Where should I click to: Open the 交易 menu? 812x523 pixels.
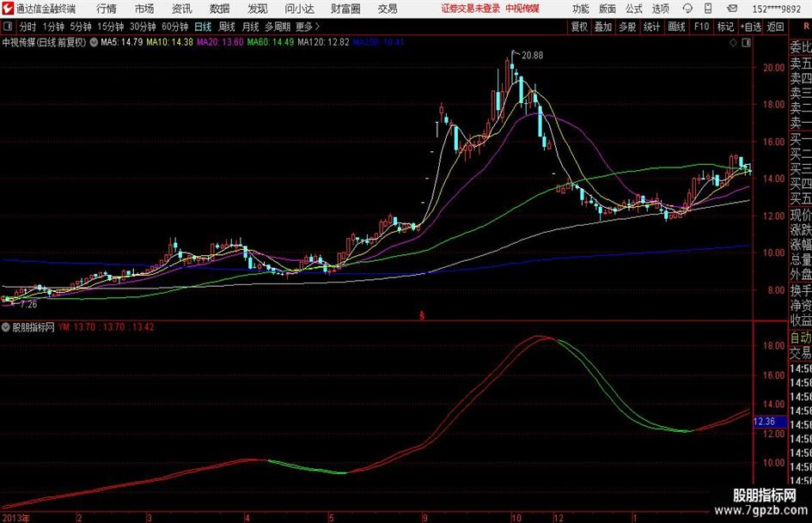[388, 9]
